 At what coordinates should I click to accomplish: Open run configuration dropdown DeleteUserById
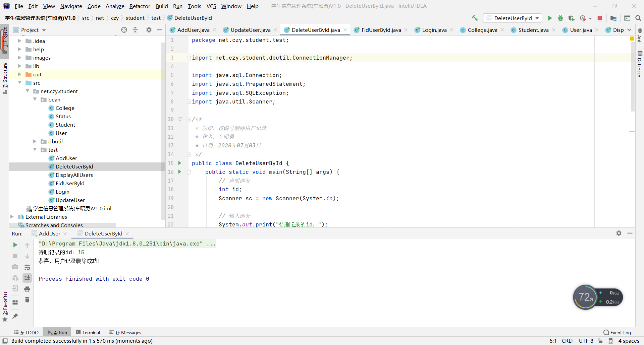(x=513, y=18)
